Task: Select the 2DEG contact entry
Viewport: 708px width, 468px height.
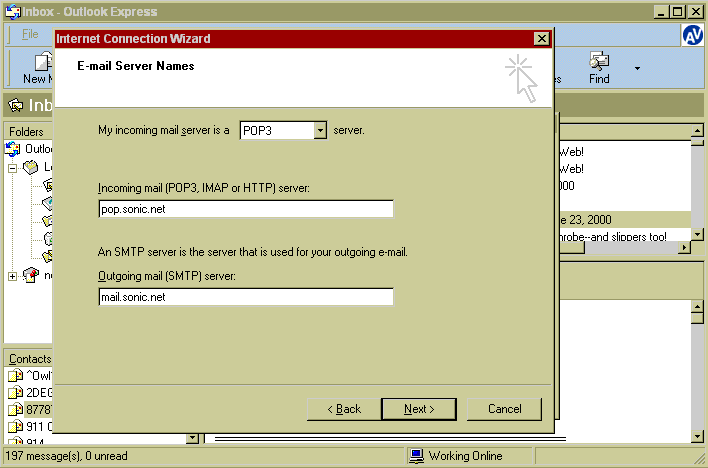Action: coord(30,392)
